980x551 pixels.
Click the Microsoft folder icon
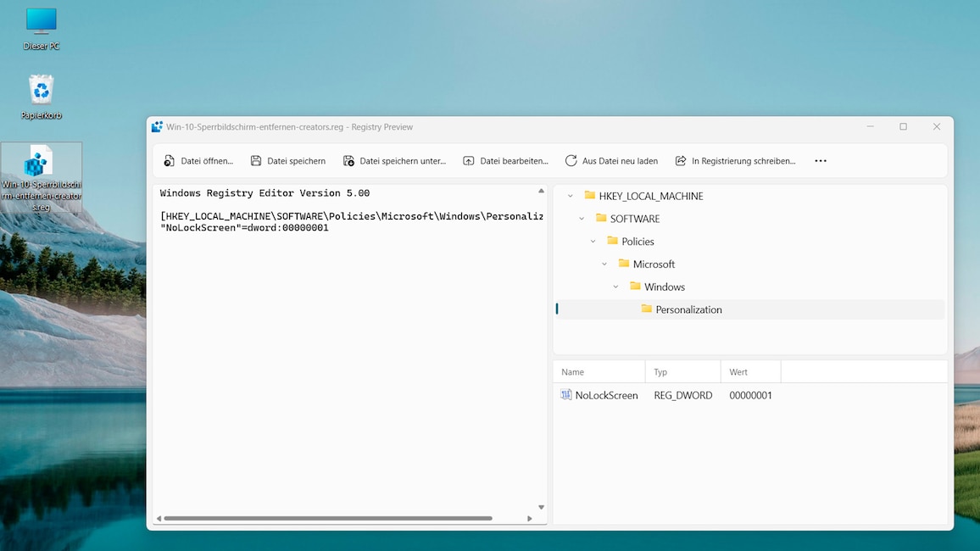click(x=623, y=264)
